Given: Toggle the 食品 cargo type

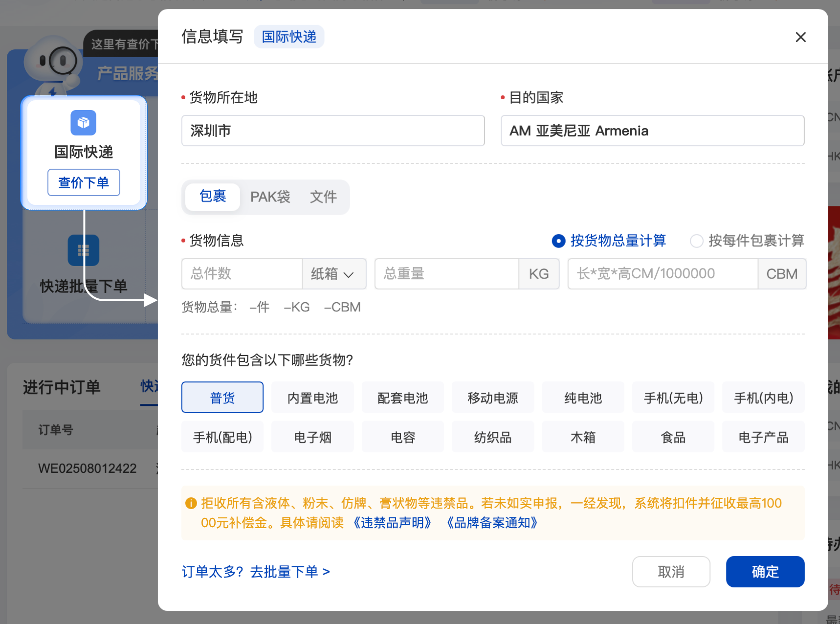Looking at the screenshot, I should tap(673, 437).
